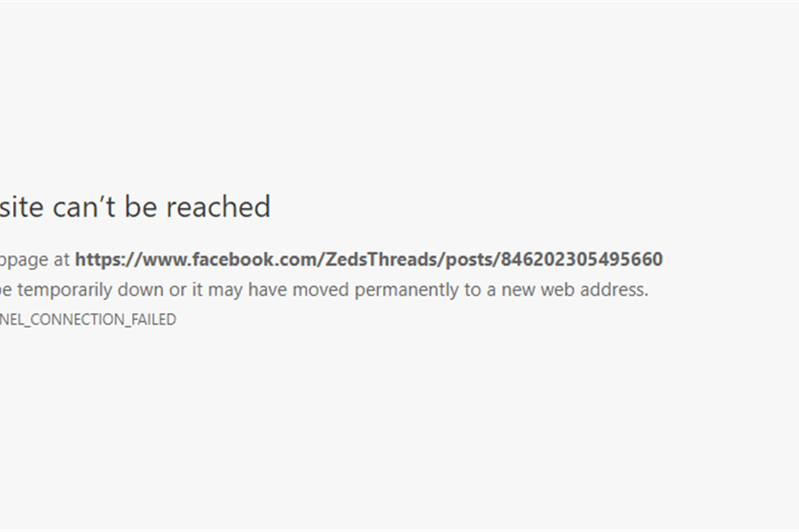Click the post ID 846202305495660

[x=582, y=259]
